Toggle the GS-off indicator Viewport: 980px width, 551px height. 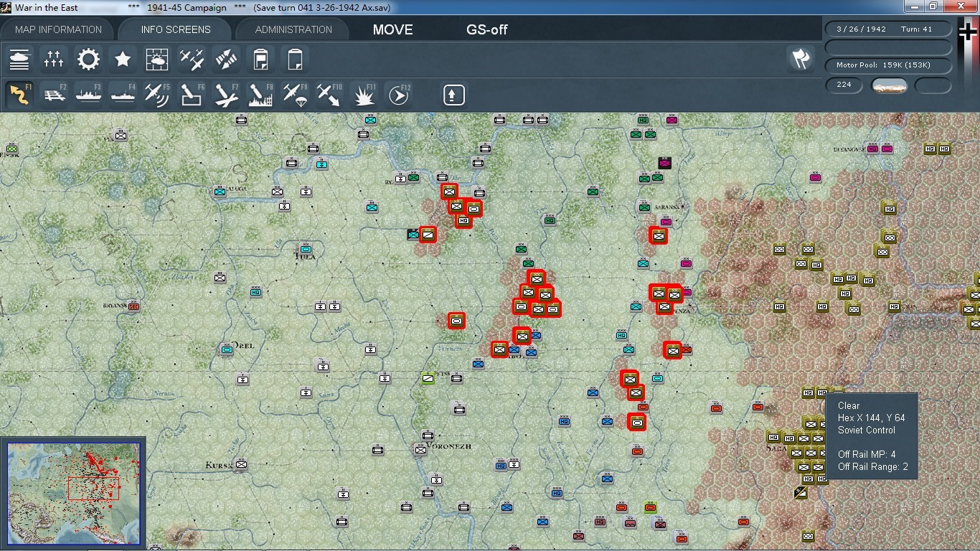[487, 30]
